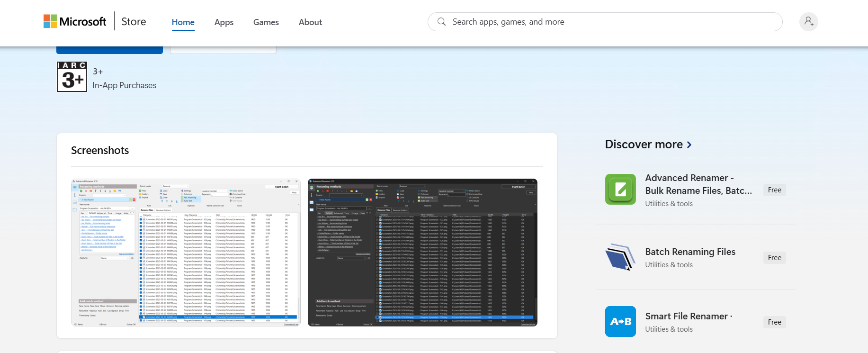Click the Microsoft logo
868x353 pixels.
75,22
